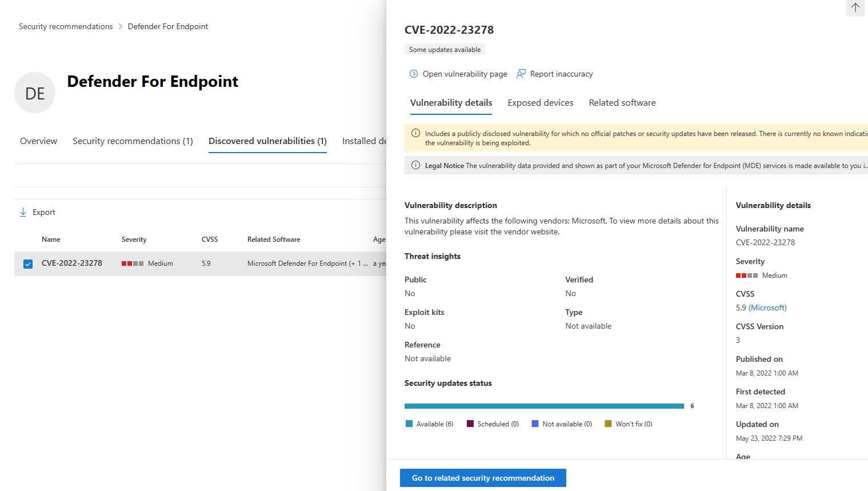Click the Available (6) teal legend swatch

pos(409,424)
